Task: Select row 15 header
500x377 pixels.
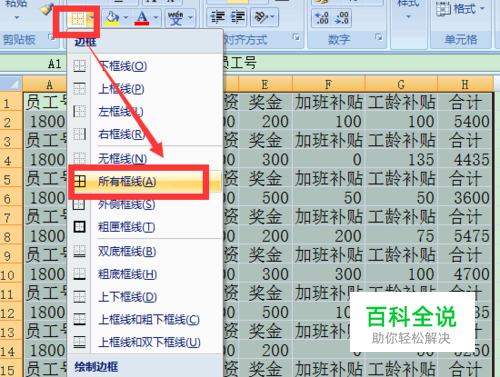Action: [11, 369]
